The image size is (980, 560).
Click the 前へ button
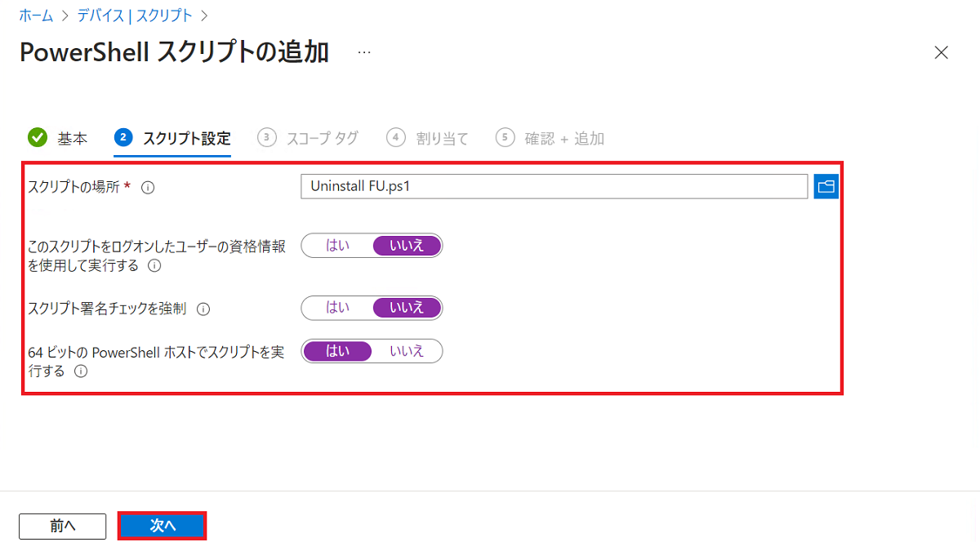coord(63,527)
